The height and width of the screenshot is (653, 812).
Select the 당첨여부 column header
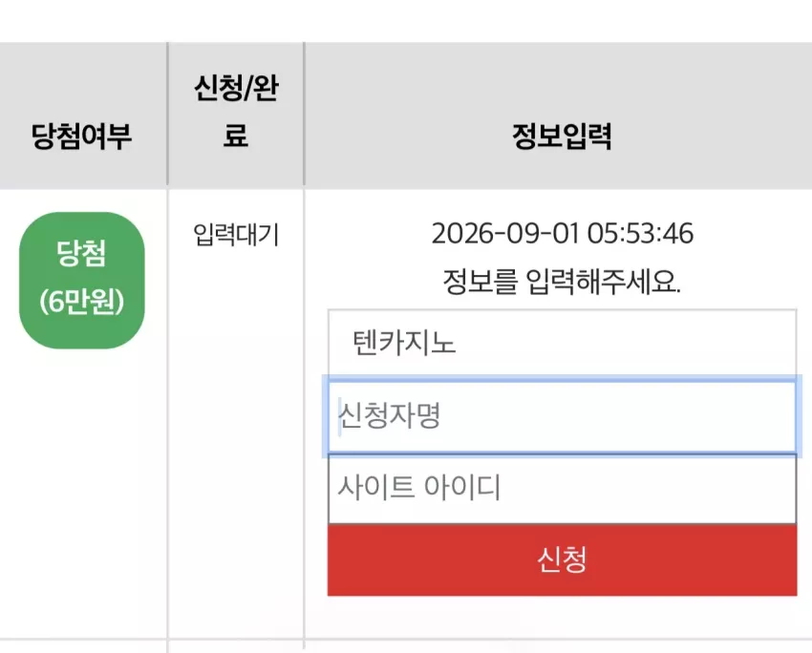coord(82,137)
